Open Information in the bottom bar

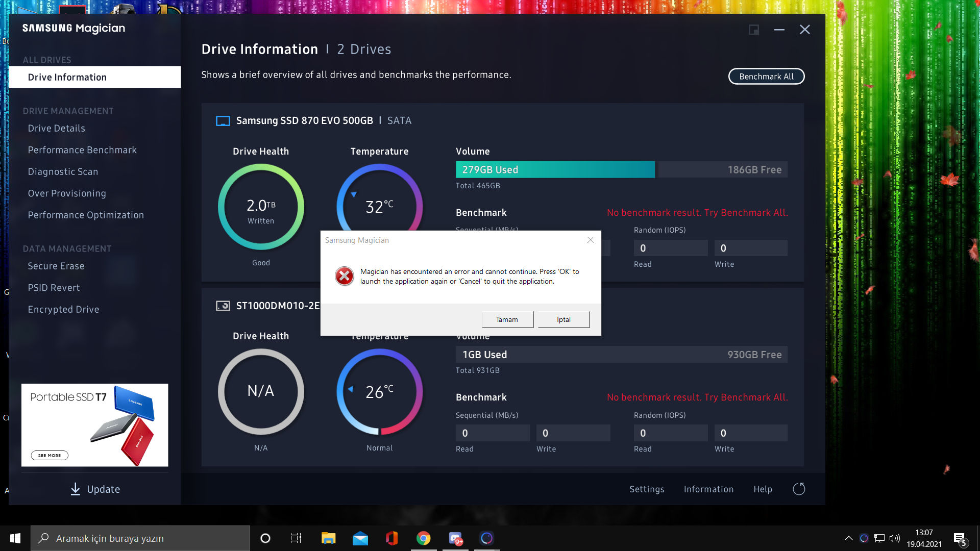(708, 489)
